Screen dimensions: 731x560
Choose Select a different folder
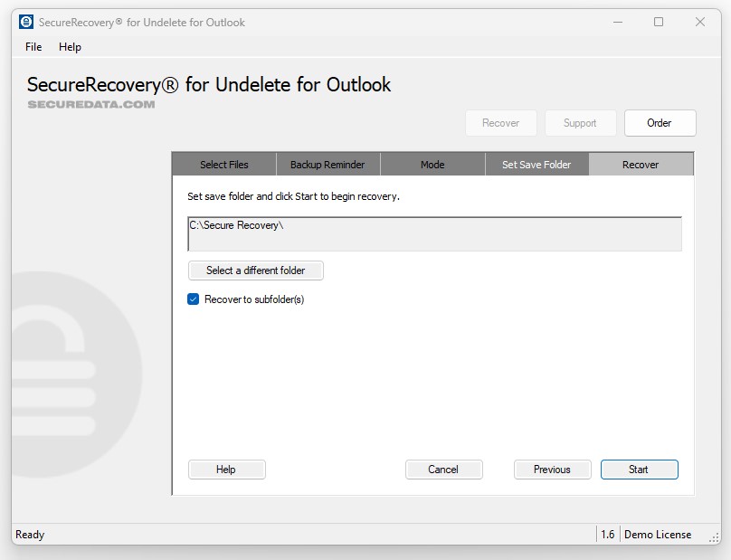[255, 271]
